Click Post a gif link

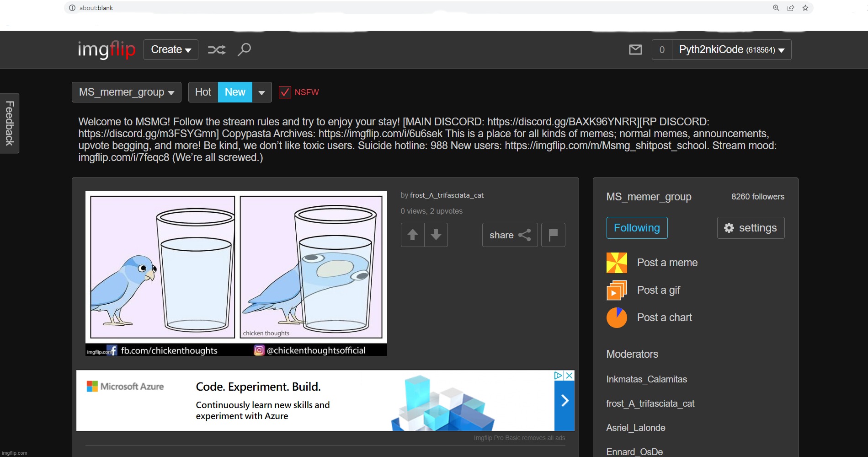[659, 290]
